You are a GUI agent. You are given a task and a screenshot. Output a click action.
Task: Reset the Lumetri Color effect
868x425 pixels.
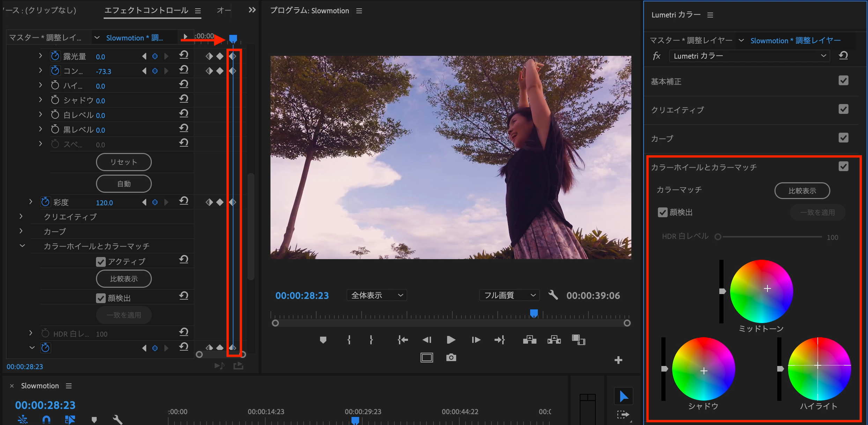pos(843,56)
